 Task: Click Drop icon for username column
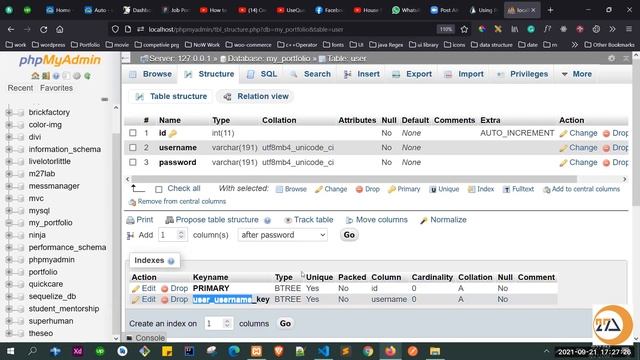click(x=607, y=148)
